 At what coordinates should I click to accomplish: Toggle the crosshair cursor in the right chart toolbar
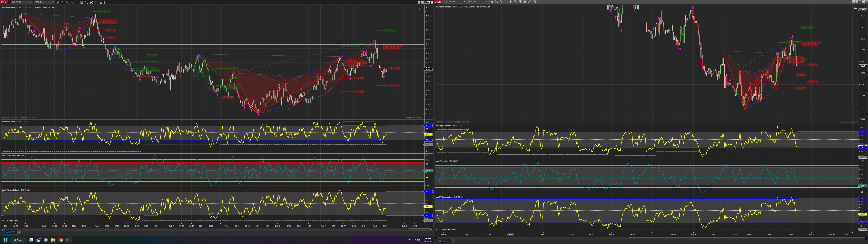[510, 2]
